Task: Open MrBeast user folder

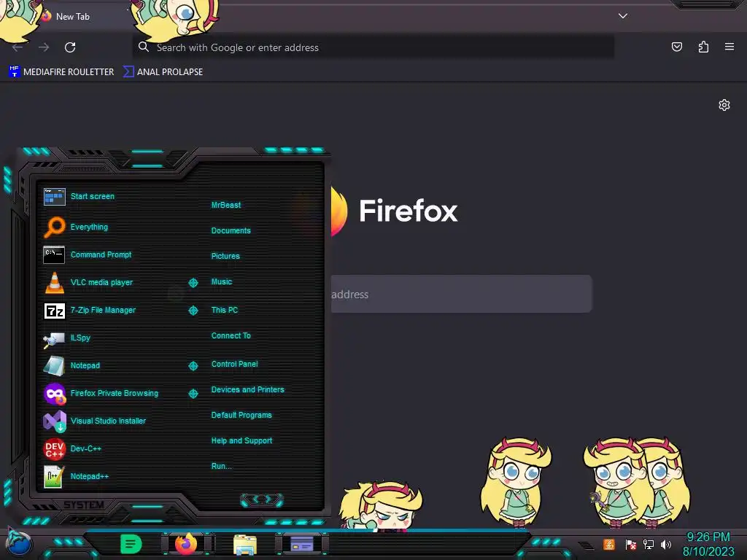Action: point(226,205)
